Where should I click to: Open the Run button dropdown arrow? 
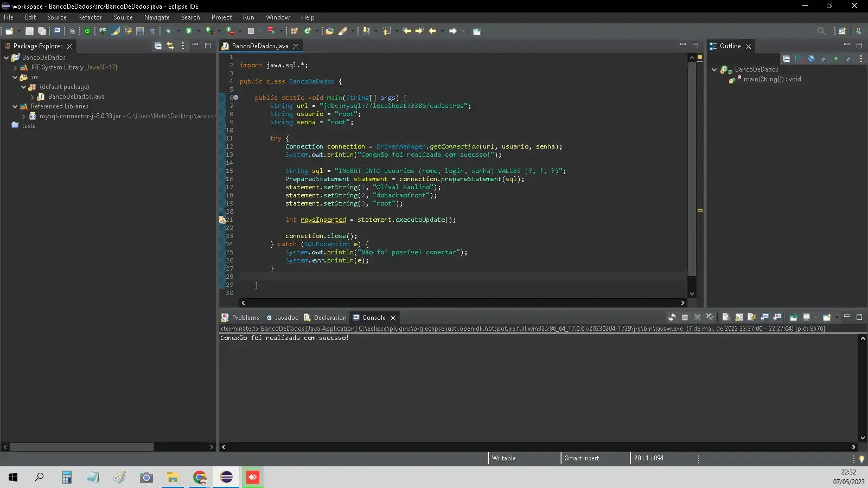199,31
